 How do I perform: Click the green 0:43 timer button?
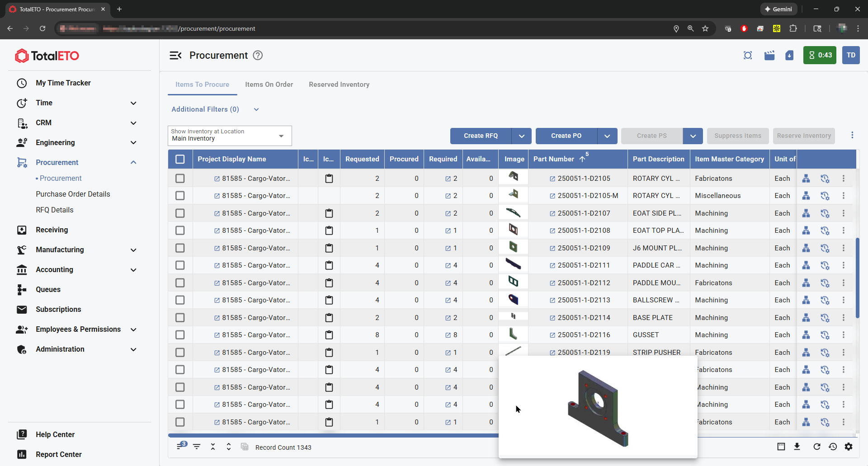tap(820, 55)
